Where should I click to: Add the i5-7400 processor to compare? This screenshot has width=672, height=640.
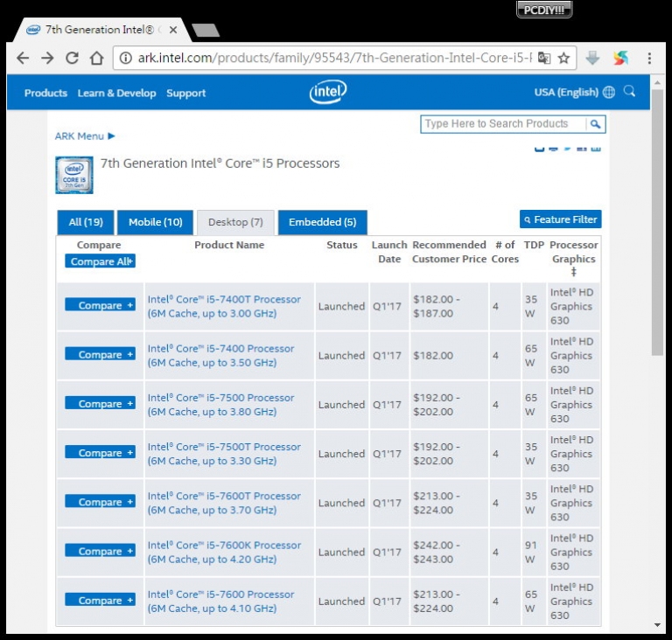(101, 355)
